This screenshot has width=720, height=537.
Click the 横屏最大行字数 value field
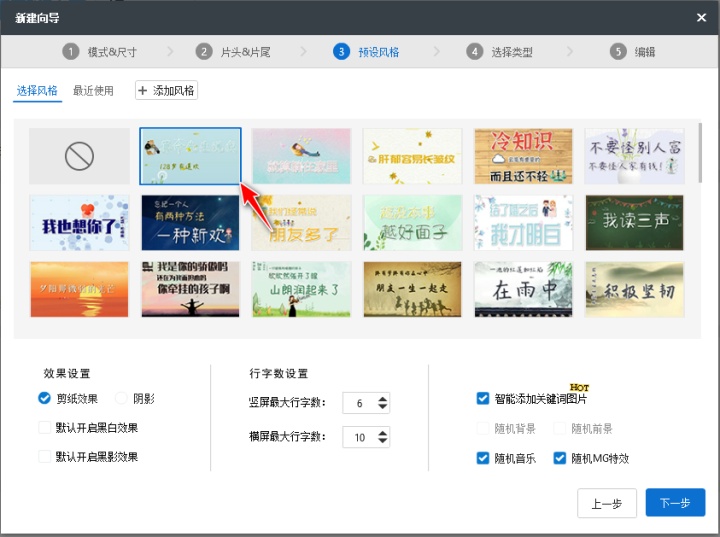point(360,437)
